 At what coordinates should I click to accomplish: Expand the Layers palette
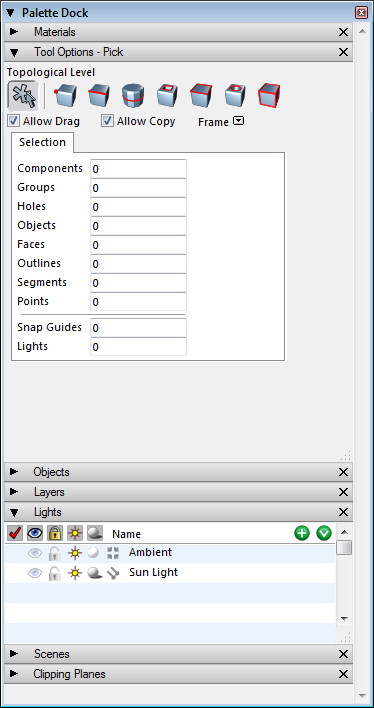[x=14, y=492]
